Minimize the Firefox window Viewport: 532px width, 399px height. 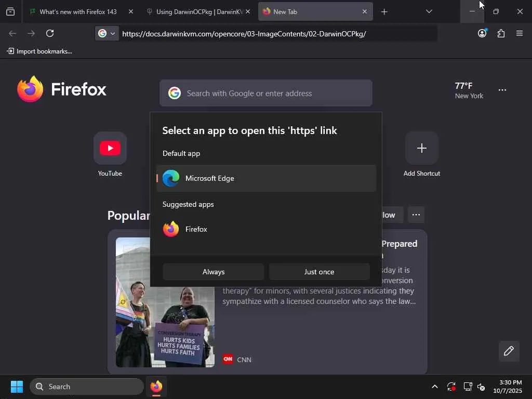pyautogui.click(x=472, y=11)
